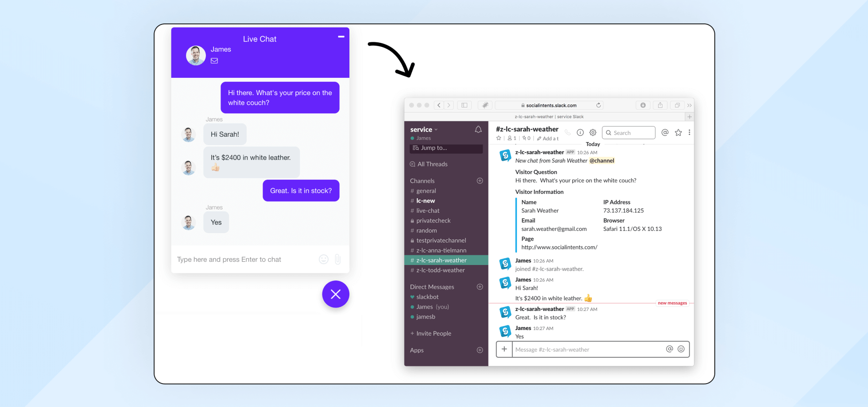Open a new Safari tab with plus
Image resolution: width=868 pixels, height=407 pixels.
coord(690,117)
